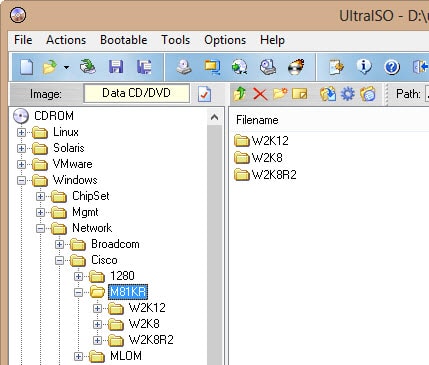429x365 pixels.
Task: Select the Solaris folder in tree
Action: click(69, 148)
